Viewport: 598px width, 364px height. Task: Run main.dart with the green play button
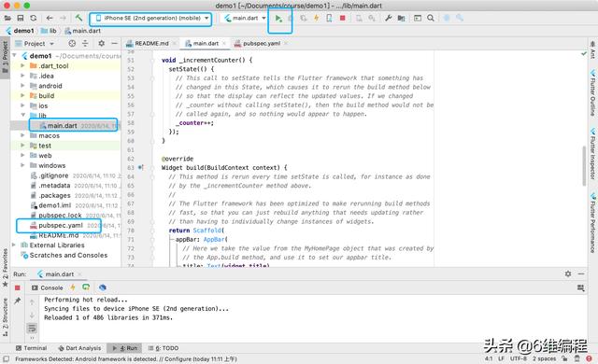[x=278, y=19]
